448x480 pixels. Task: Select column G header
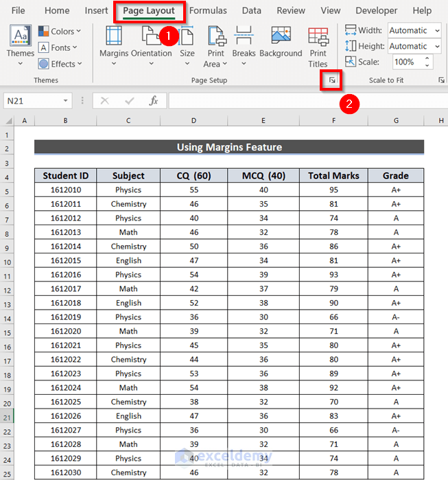pyautogui.click(x=396, y=121)
